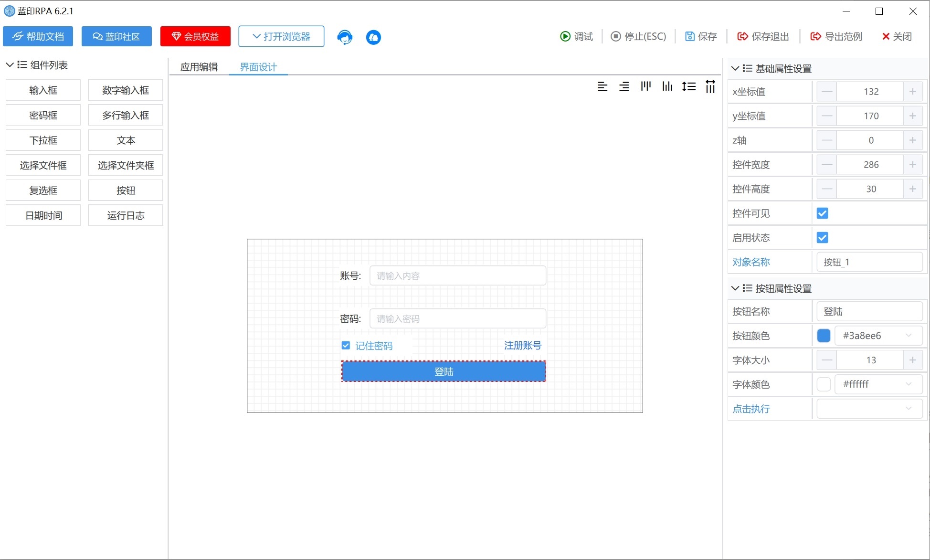This screenshot has height=560, width=930.
Task: Increase the z轴 value
Action: [913, 140]
